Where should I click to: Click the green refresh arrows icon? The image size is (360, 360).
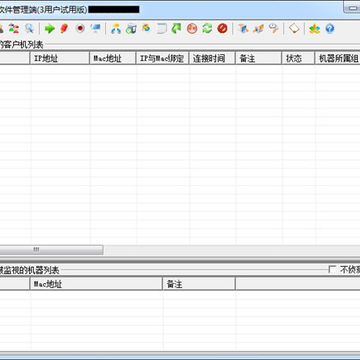click(207, 29)
